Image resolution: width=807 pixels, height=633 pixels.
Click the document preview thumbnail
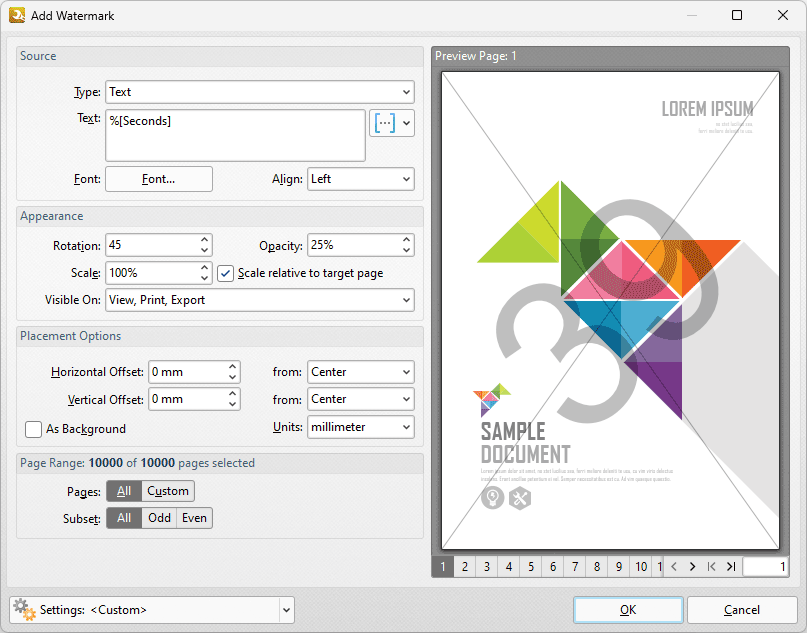(610, 311)
